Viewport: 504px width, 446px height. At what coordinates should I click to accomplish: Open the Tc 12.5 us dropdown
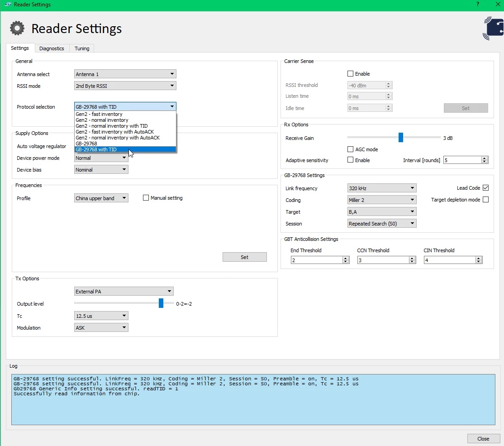(101, 316)
